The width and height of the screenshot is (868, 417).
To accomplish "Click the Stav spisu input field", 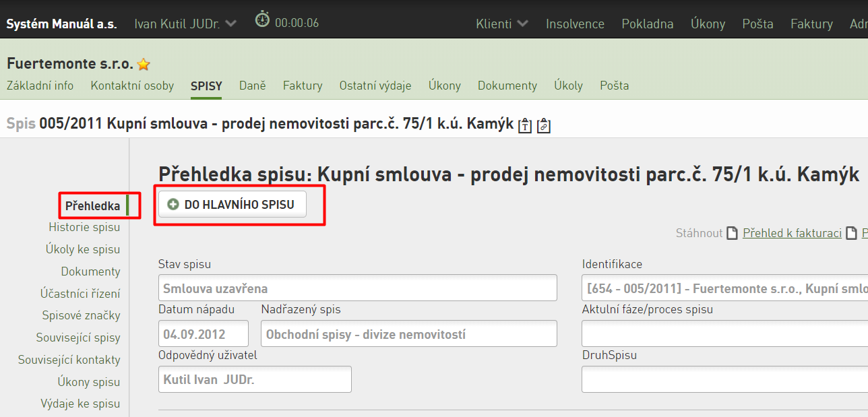I will (x=358, y=288).
